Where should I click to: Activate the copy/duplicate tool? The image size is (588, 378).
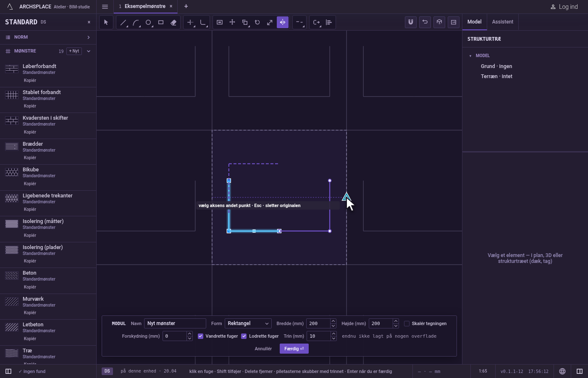(x=245, y=22)
